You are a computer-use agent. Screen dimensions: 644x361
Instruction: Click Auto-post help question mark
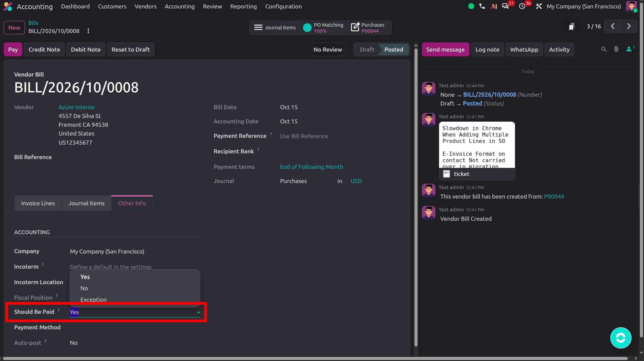tap(45, 341)
